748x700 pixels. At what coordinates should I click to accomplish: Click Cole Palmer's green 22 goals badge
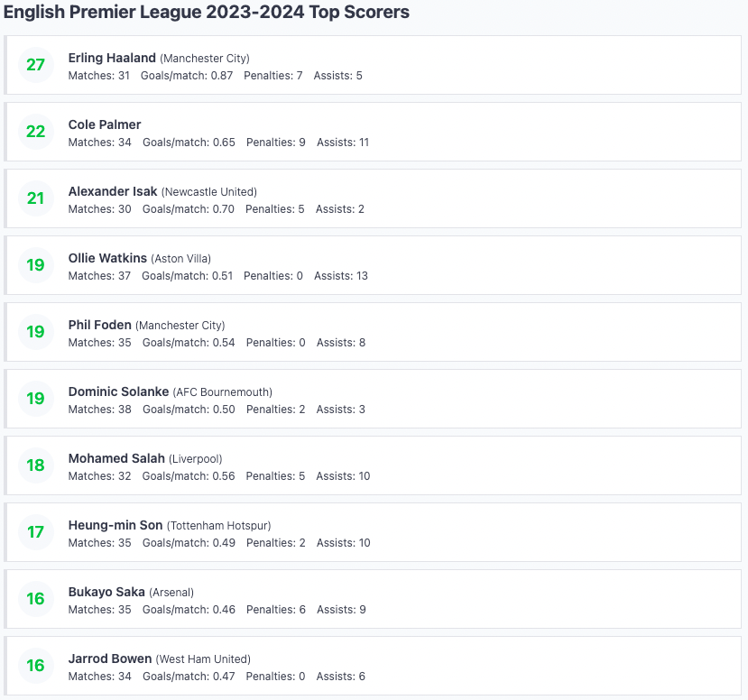click(36, 132)
